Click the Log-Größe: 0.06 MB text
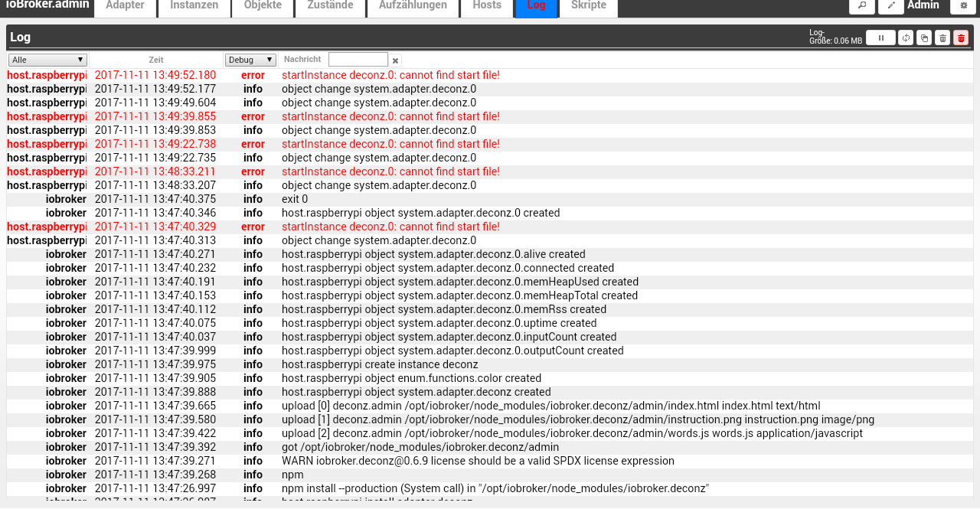Viewport: 980px width, 509px height. point(835,37)
